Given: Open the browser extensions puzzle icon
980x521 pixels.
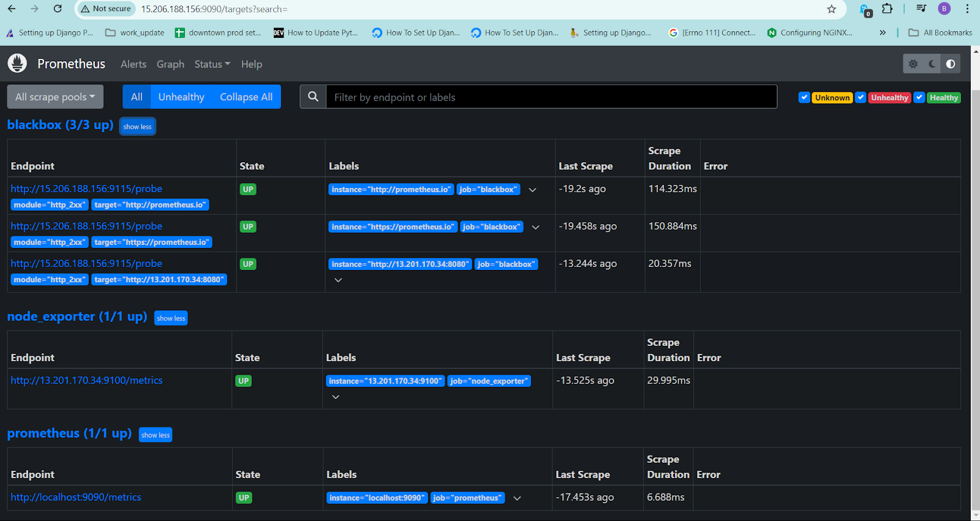Looking at the screenshot, I should (x=887, y=9).
